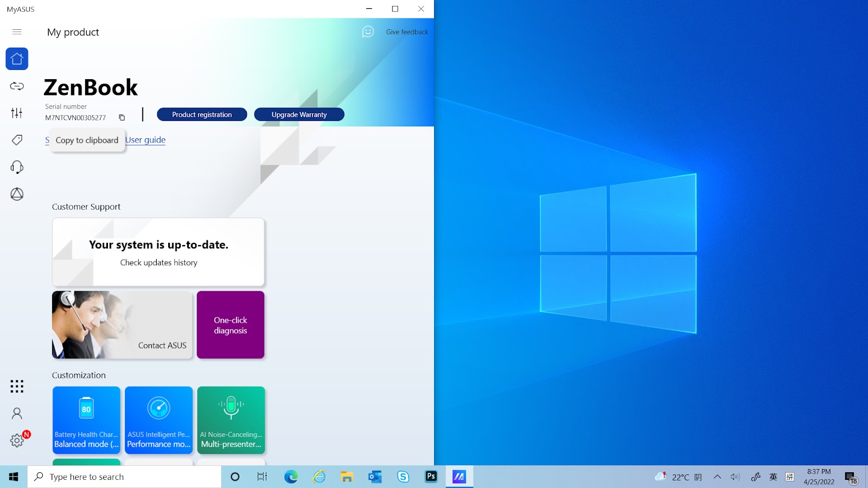Open notification center with 18 badge
Screen dimensions: 868x488
(x=851, y=477)
